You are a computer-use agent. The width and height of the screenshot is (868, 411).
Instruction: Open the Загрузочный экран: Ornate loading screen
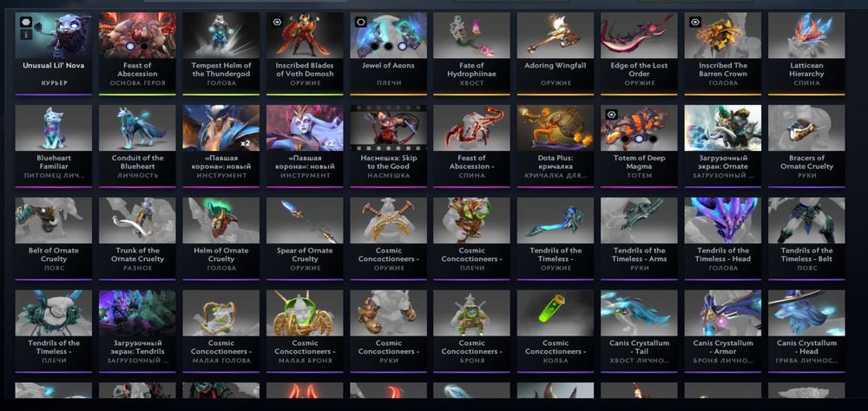click(x=722, y=146)
